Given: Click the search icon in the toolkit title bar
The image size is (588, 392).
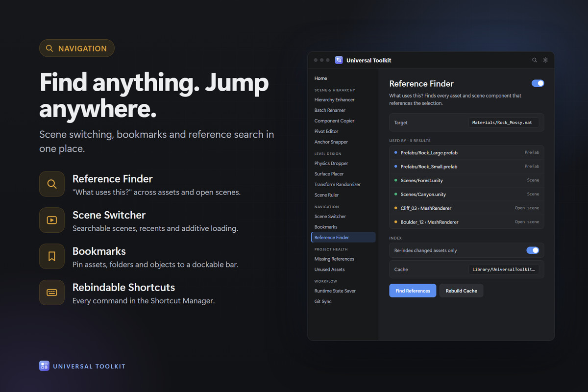Looking at the screenshot, I should tap(535, 60).
